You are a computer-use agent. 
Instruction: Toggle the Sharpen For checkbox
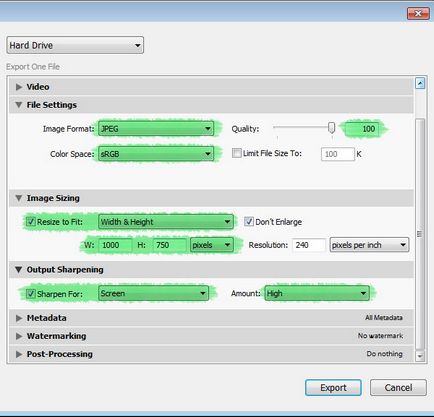(31, 294)
